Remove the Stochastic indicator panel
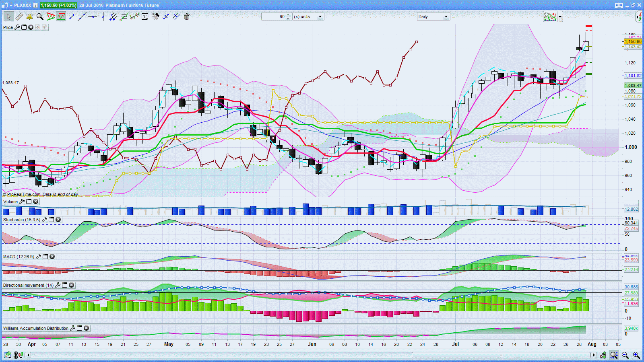 pyautogui.click(x=58, y=220)
